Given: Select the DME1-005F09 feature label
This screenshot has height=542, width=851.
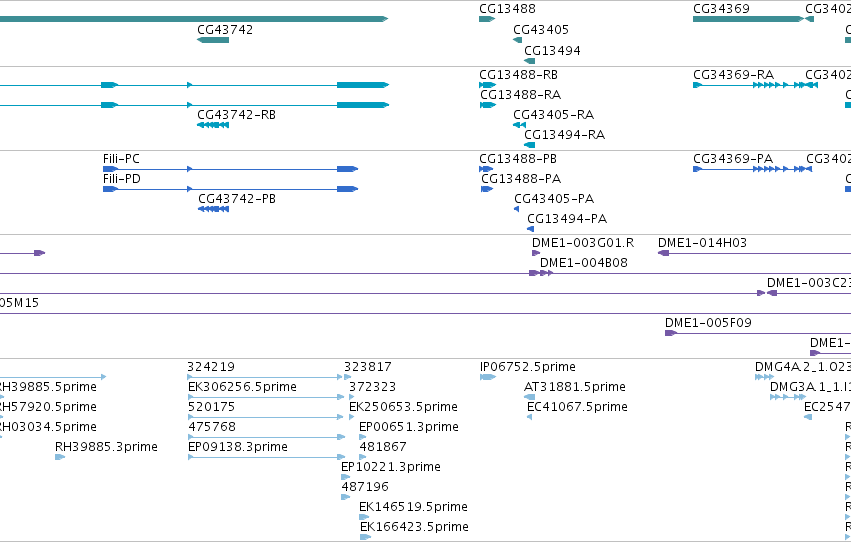Looking at the screenshot, I should click(708, 323).
